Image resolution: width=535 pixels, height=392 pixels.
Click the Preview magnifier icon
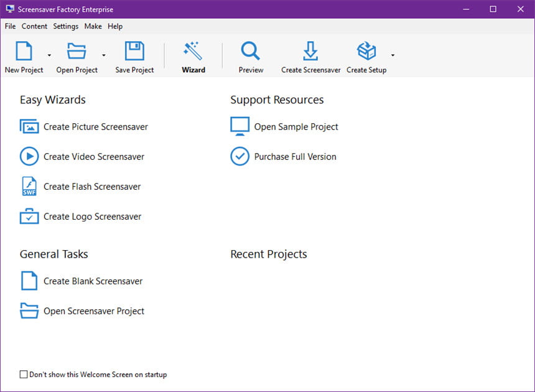point(251,51)
